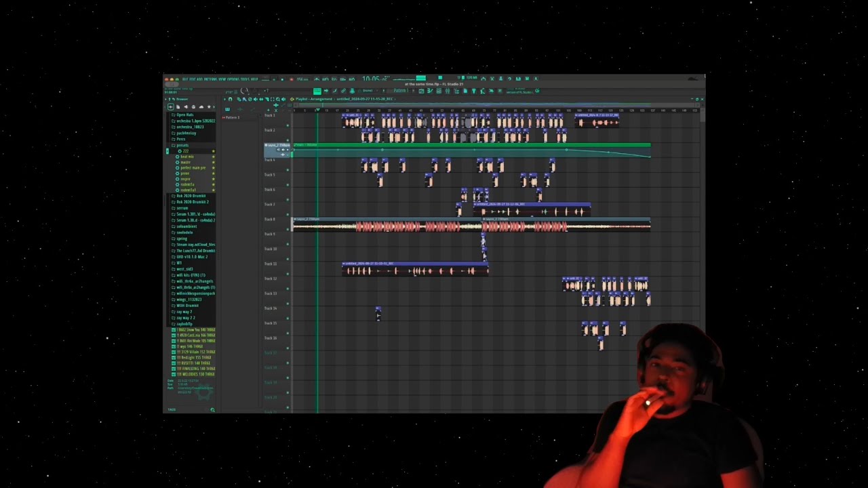
Task: Click the red Record button
Action: pos(292,79)
